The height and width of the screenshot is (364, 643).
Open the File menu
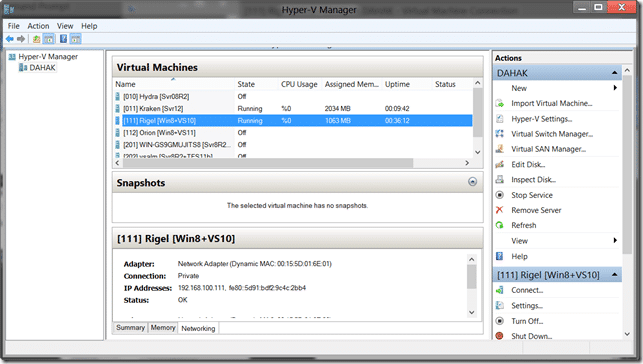[x=14, y=26]
